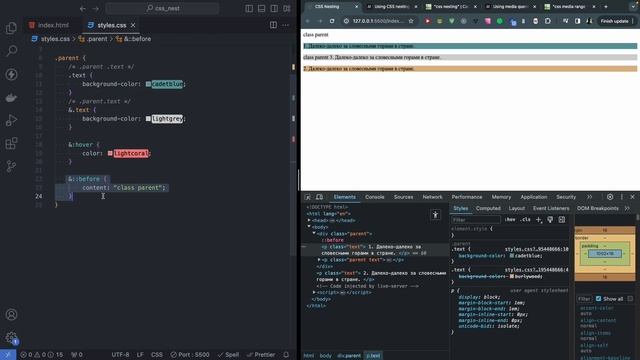Bookmark this page with the star icon
The image size is (640, 360).
pyautogui.click(x=411, y=21)
